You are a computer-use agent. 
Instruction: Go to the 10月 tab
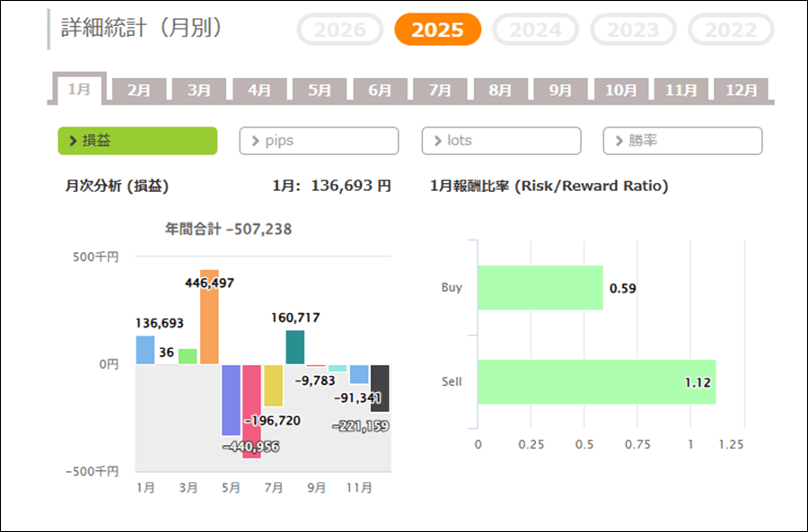(x=620, y=90)
